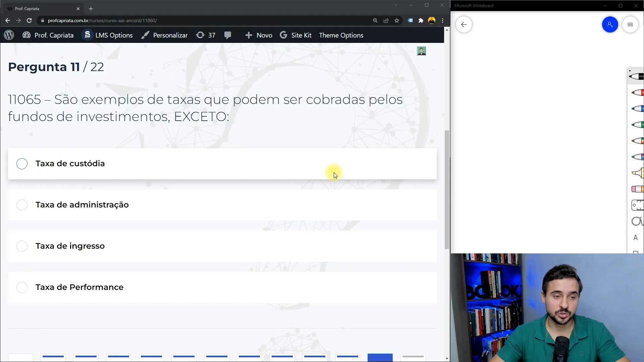Select the text tool in Whiteboard
Image resolution: width=644 pixels, height=362 pixels.
coord(635,238)
